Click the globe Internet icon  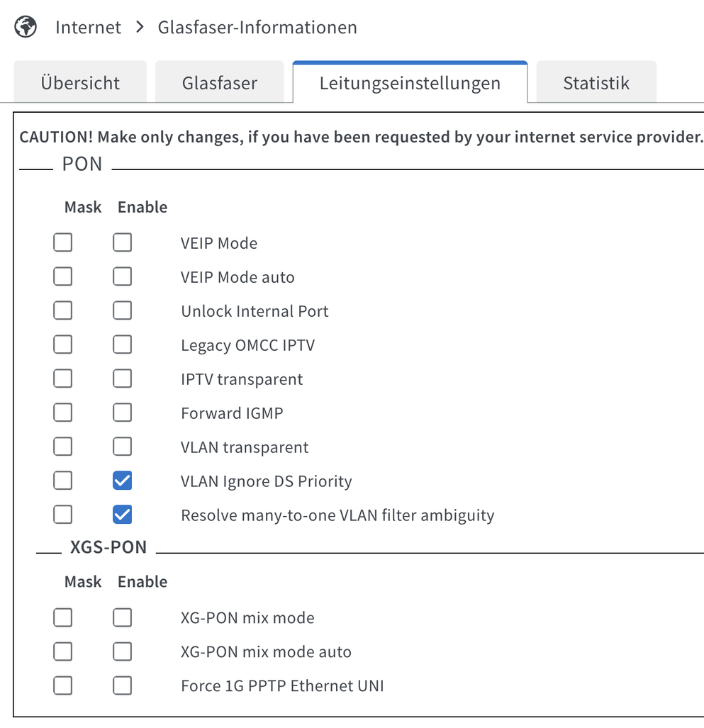[26, 27]
